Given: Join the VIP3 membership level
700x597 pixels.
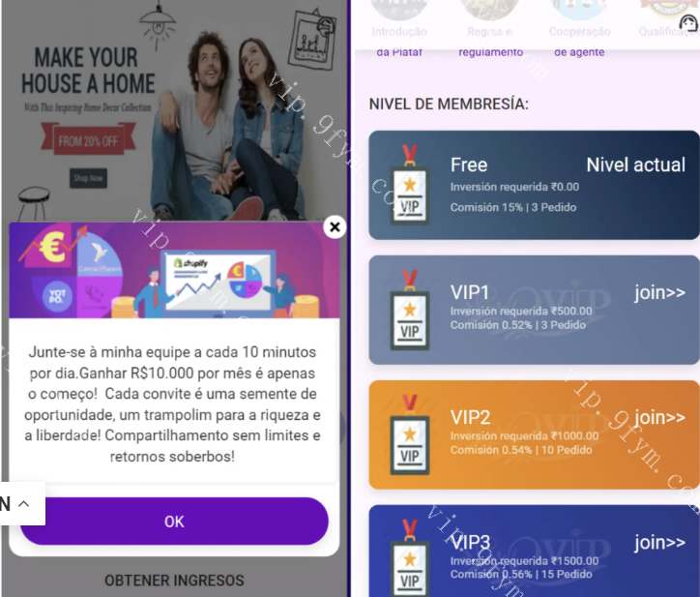Looking at the screenshot, I should click(659, 542).
